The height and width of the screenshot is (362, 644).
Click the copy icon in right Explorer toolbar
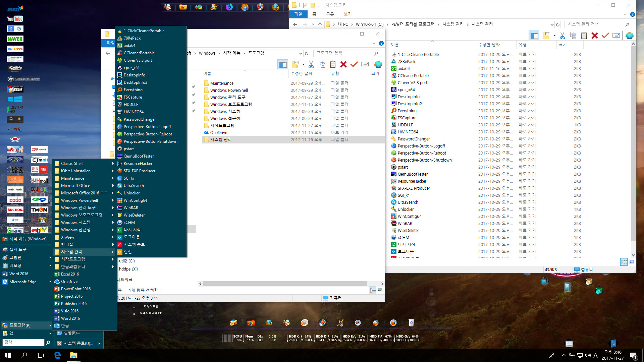573,36
